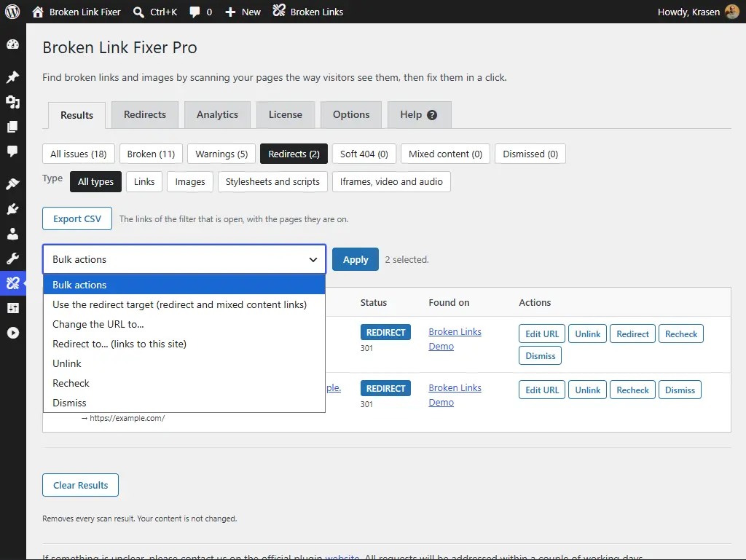Click the home icon for Broken Link Fixer
This screenshot has width=746, height=560.
38,12
